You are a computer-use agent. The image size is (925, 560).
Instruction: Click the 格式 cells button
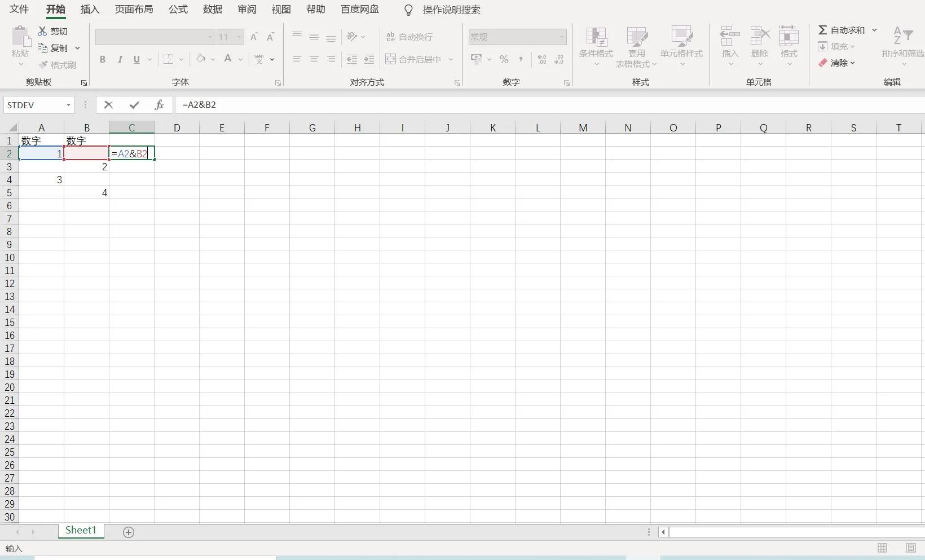789,47
